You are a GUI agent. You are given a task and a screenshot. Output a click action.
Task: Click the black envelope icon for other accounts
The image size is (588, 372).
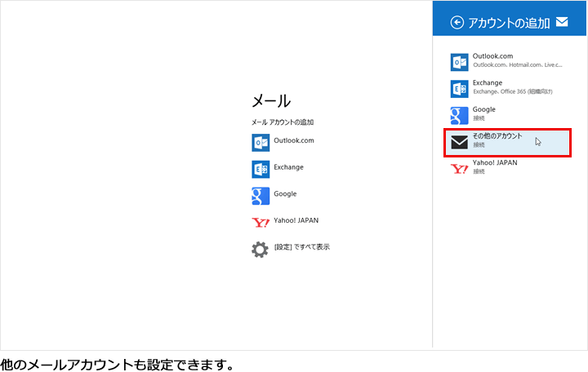pyautogui.click(x=459, y=142)
